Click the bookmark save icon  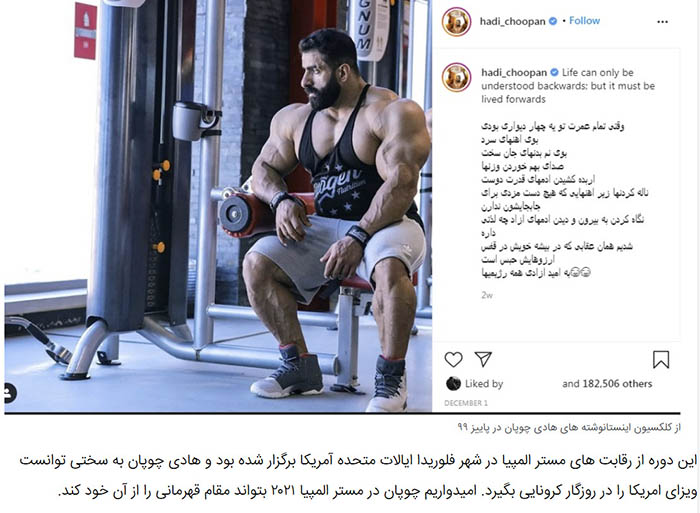click(x=661, y=359)
